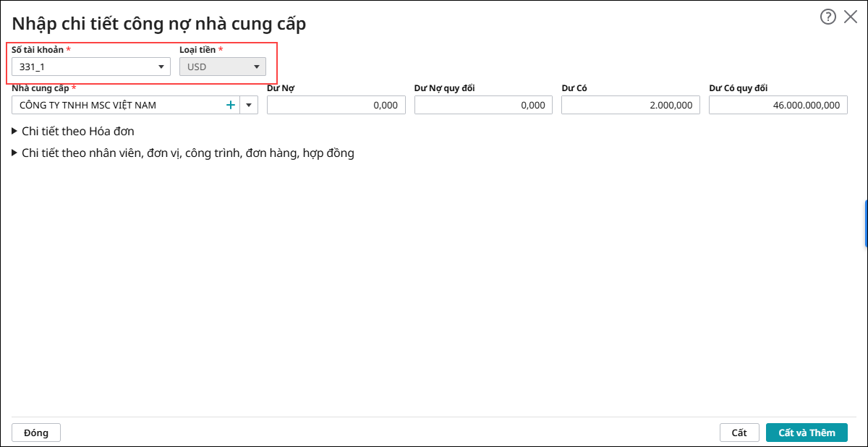
Task: Click the dialog title Nhập chi tiết công nợ
Action: click(159, 23)
